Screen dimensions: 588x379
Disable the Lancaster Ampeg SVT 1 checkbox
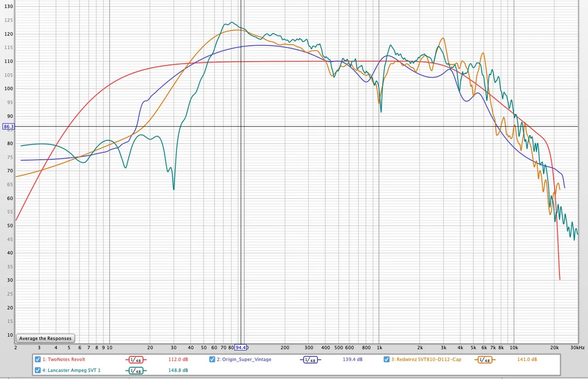pos(38,370)
